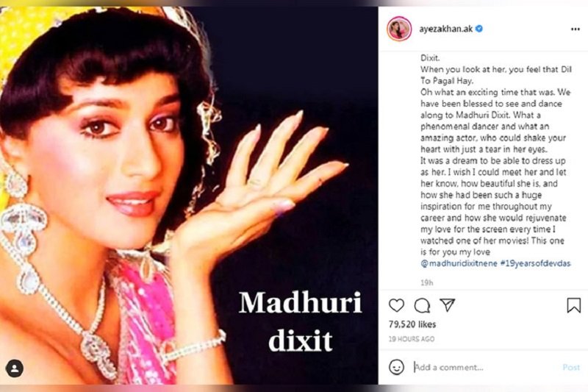Image resolution: width=588 pixels, height=392 pixels.
Task: Open the ayezakhan.ak username link
Action: click(x=446, y=29)
